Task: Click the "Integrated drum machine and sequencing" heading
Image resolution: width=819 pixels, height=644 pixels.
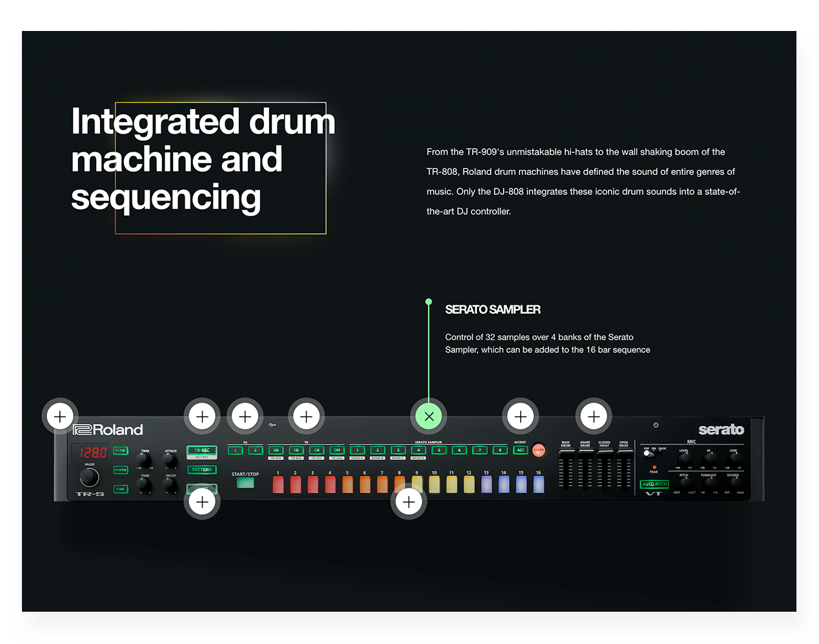Action: click(203, 159)
